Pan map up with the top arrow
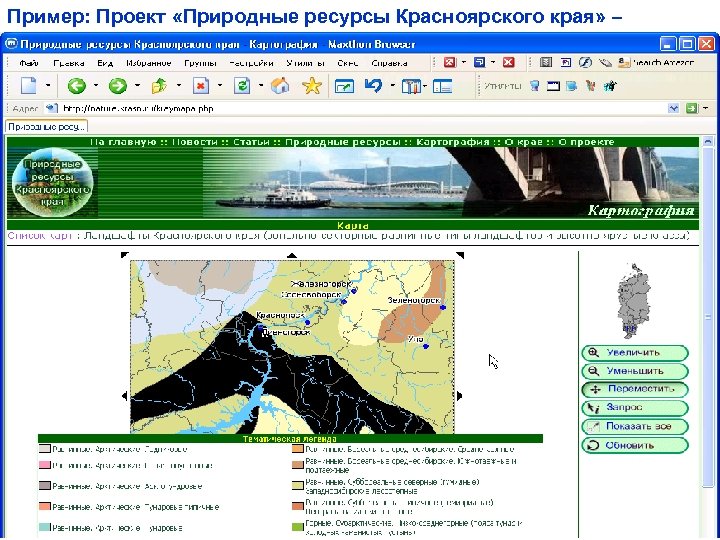The image size is (720, 540). coord(292,255)
